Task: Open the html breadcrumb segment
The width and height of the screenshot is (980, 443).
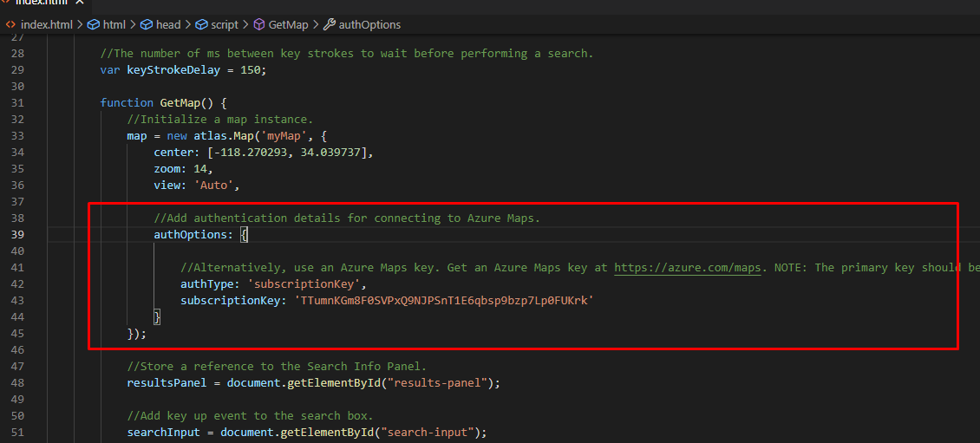Action: coord(114,25)
